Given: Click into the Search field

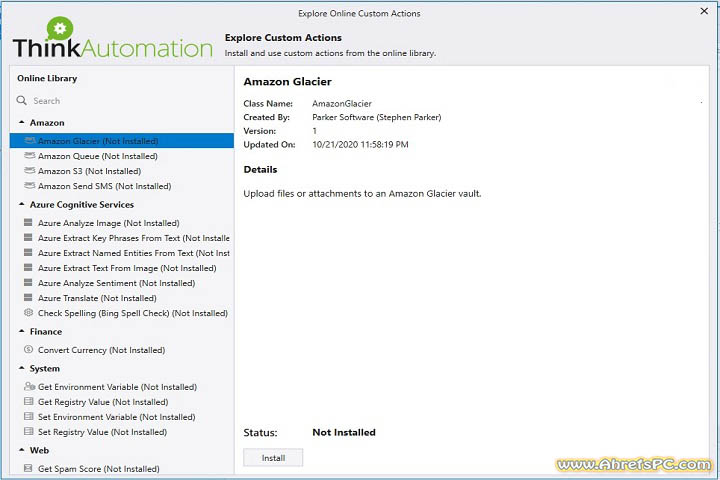Looking at the screenshot, I should [x=124, y=101].
